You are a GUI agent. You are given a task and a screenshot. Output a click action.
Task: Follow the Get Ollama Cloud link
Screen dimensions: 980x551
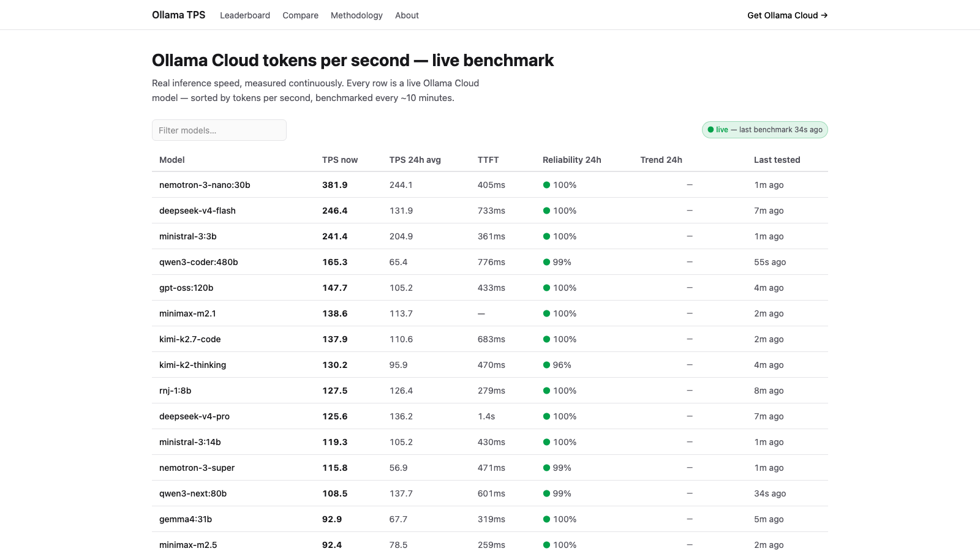(x=787, y=15)
